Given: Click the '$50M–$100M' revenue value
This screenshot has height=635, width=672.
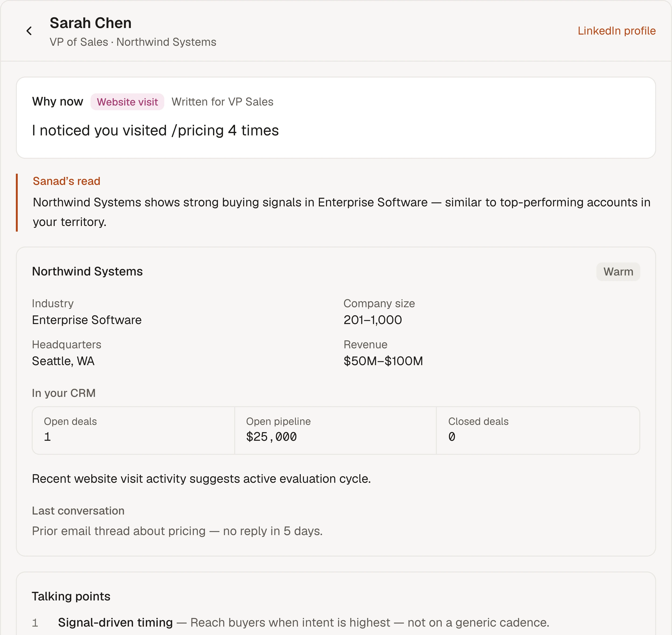Looking at the screenshot, I should pyautogui.click(x=383, y=361).
